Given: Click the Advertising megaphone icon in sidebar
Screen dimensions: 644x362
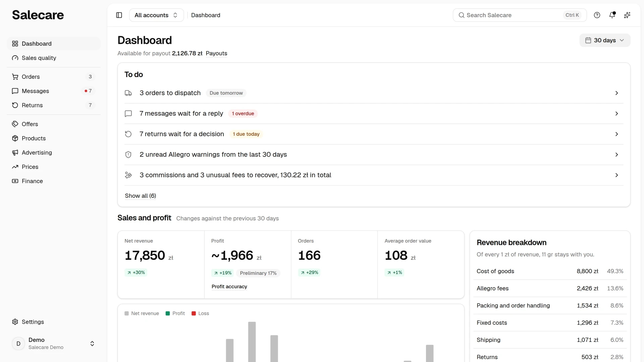Looking at the screenshot, I should 15,153.
